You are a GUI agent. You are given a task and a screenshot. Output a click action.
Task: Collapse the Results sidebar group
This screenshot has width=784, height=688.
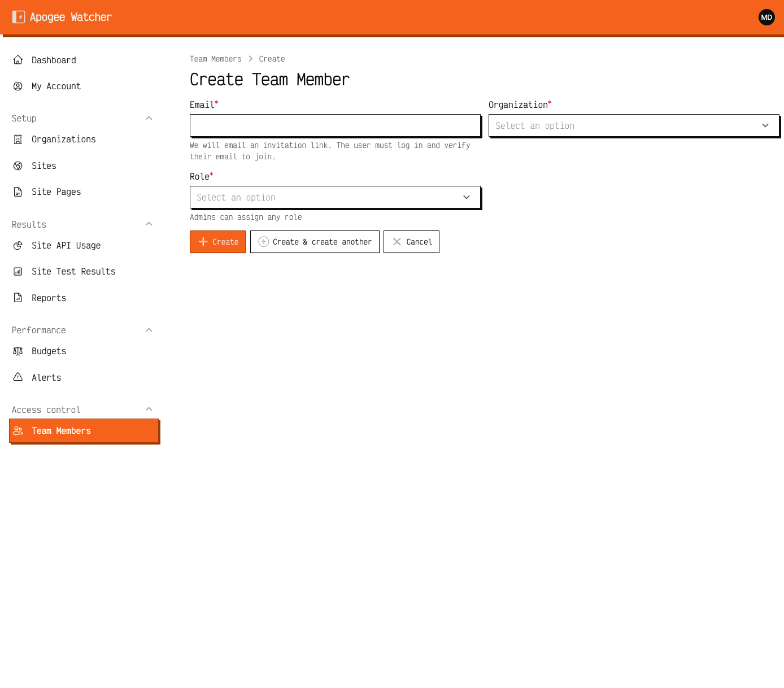(x=149, y=224)
